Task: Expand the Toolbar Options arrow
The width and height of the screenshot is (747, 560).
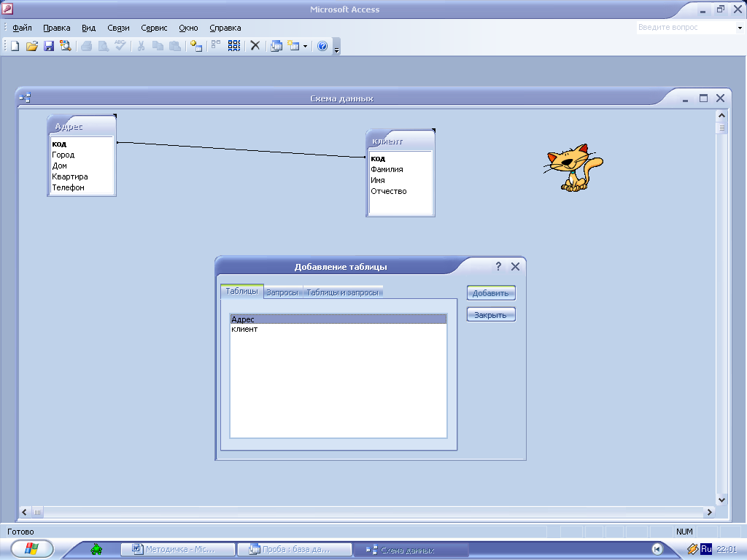Action: coord(336,47)
